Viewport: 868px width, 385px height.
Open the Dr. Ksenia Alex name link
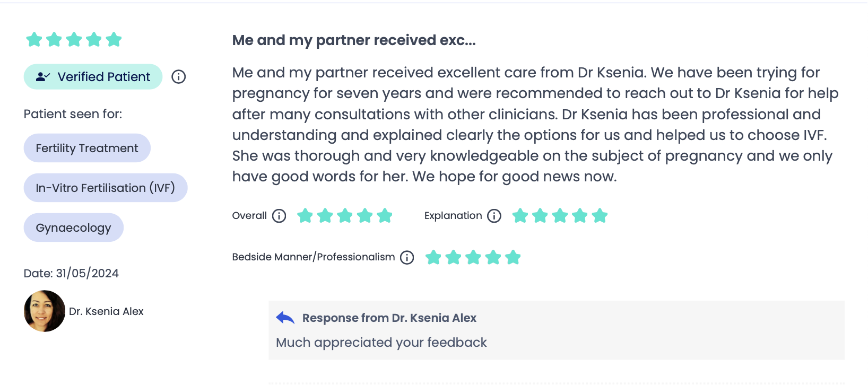tap(106, 311)
